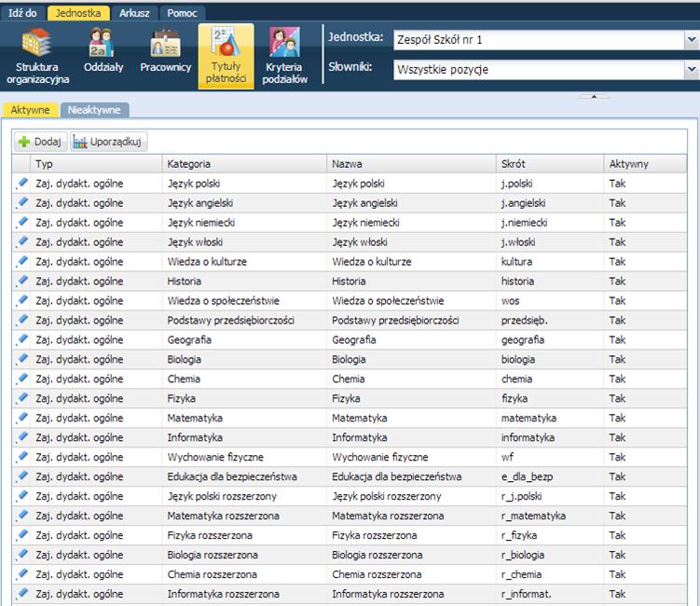Select the Jednostka ribbon tab
The height and width of the screenshot is (606, 700).
pyautogui.click(x=78, y=13)
